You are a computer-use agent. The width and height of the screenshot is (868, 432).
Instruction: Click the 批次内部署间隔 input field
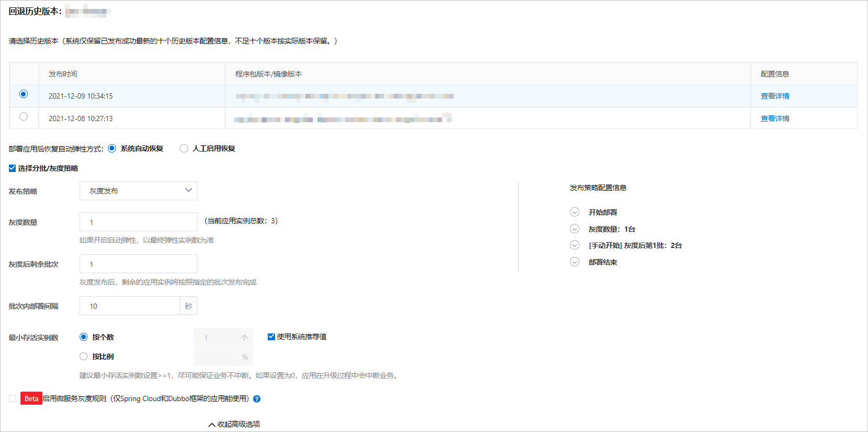point(129,306)
